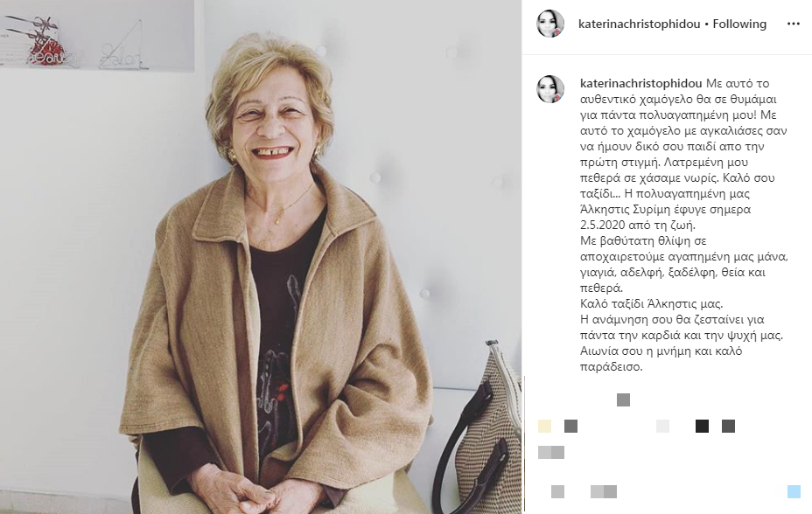This screenshot has height=514, width=812.
Task: Click the katerinachristophidou username starting the caption
Action: (641, 84)
